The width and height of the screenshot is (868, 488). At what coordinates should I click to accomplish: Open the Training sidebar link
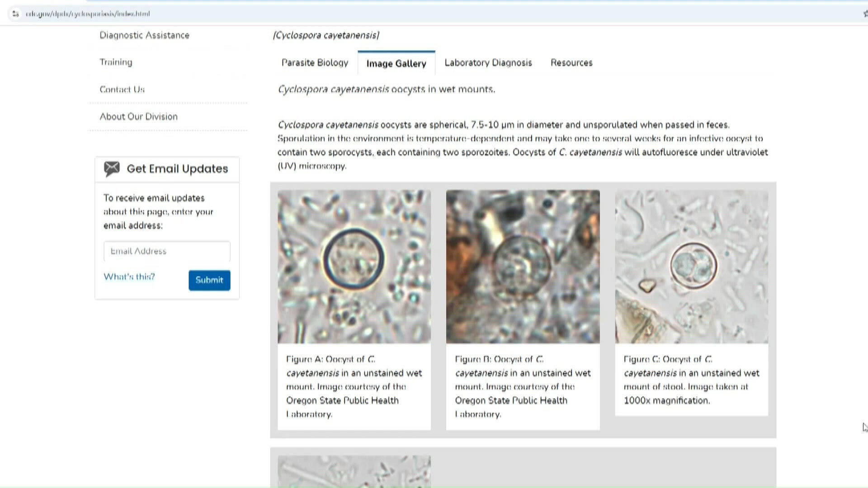tap(116, 62)
